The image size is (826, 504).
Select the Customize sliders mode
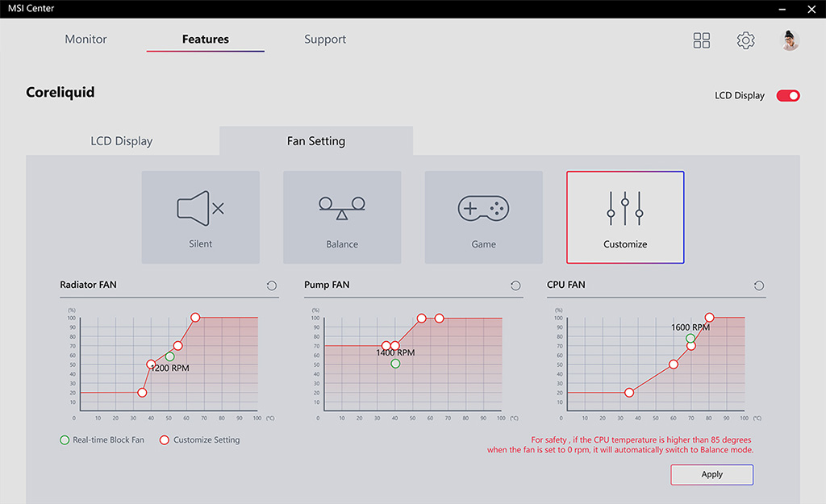coord(625,217)
